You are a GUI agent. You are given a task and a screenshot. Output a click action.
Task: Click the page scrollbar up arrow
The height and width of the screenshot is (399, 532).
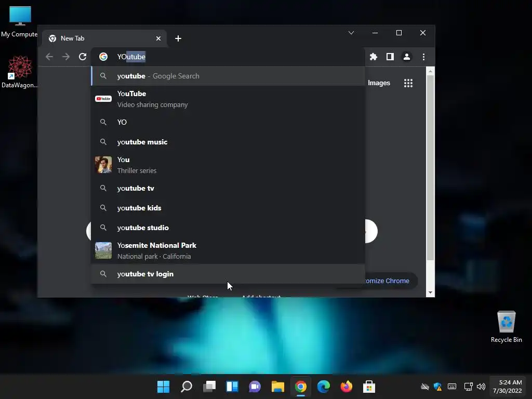point(430,71)
